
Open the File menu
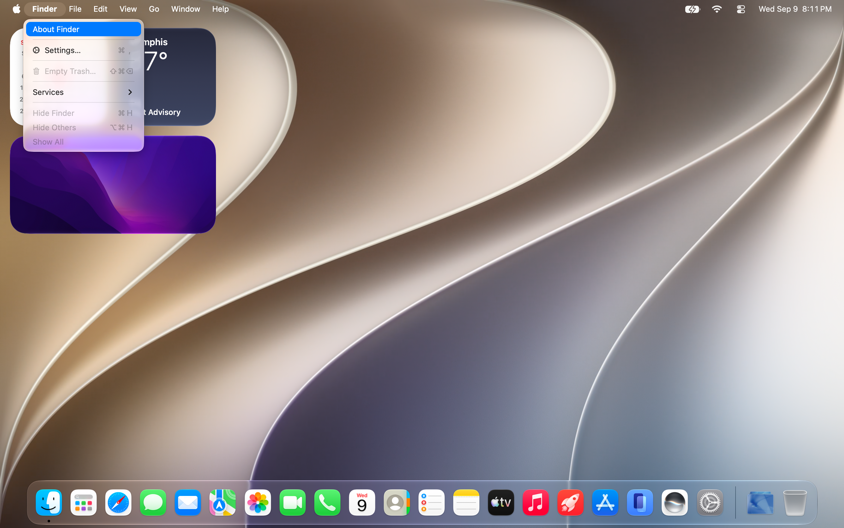(x=75, y=9)
